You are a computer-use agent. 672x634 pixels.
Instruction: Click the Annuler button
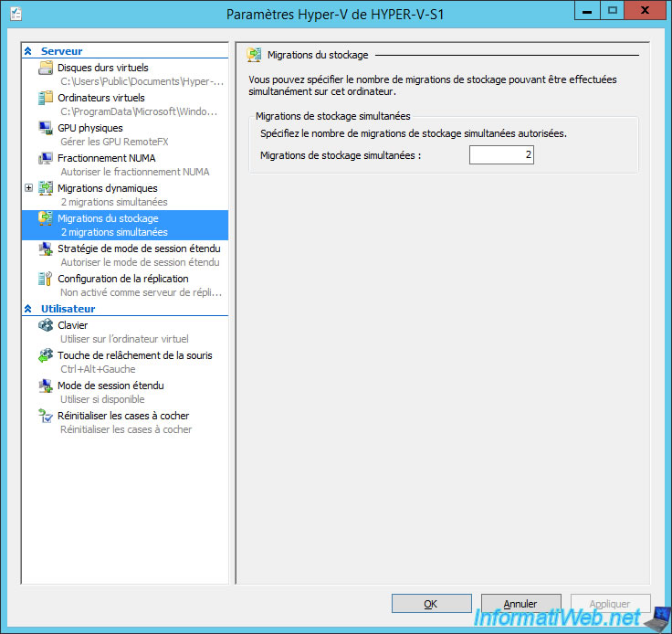[x=520, y=603]
